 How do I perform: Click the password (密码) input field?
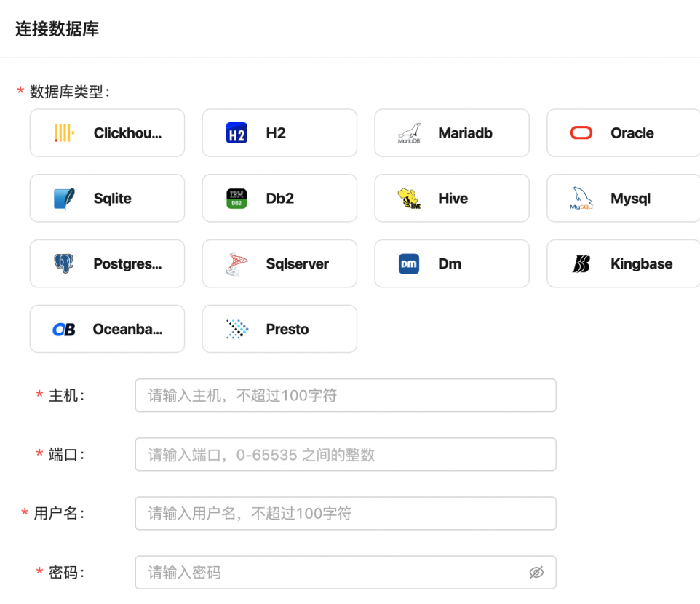pyautogui.click(x=330, y=573)
